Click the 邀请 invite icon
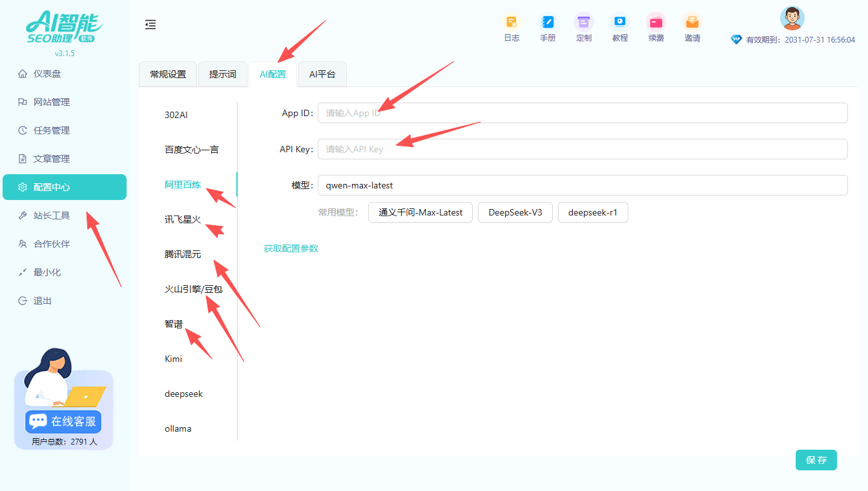The image size is (868, 491). [x=692, y=23]
